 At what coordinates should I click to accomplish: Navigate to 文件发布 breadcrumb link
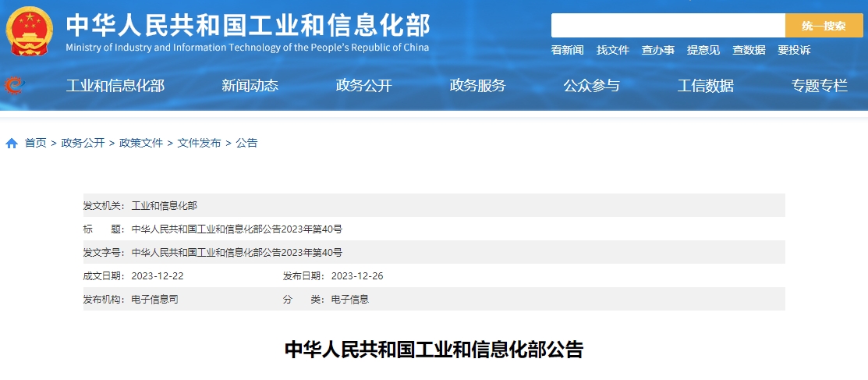coord(199,143)
